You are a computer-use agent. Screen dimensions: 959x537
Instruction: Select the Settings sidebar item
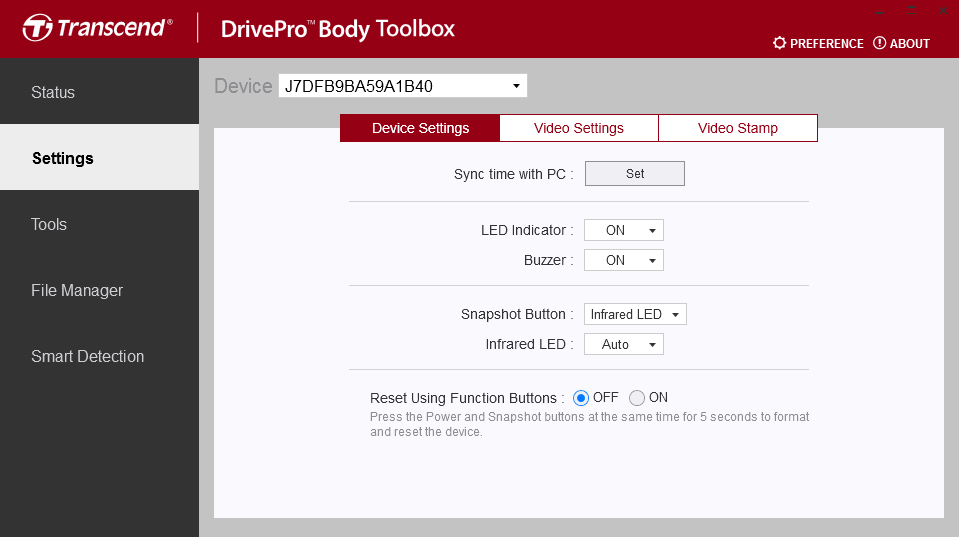tap(99, 158)
